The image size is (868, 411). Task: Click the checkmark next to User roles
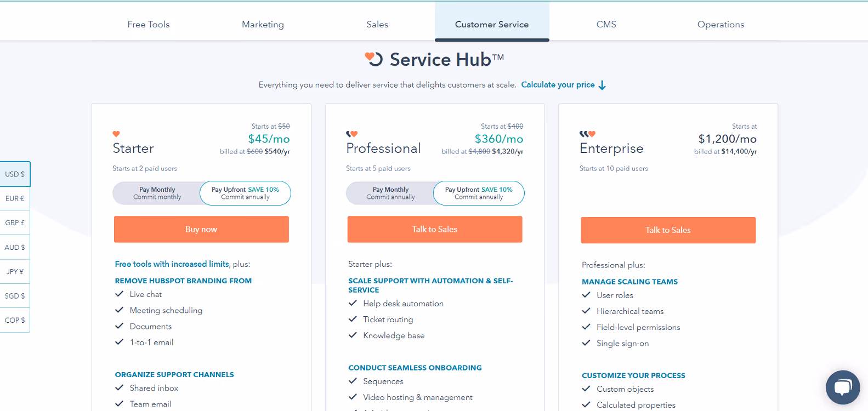click(586, 295)
